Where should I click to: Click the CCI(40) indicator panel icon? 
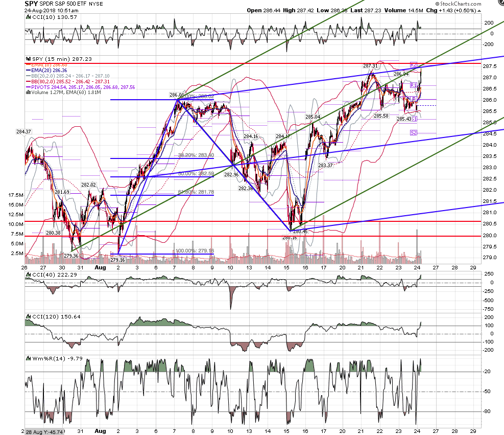[28, 275]
